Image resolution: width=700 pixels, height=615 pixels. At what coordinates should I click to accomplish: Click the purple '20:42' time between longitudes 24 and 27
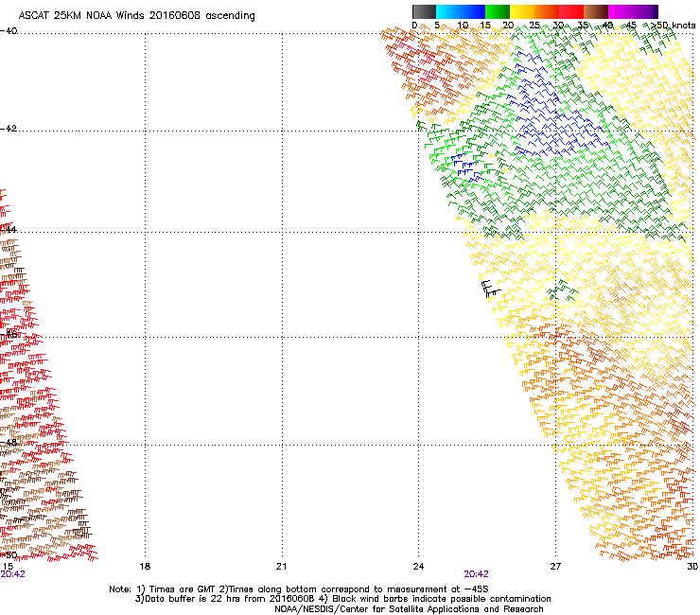click(476, 574)
